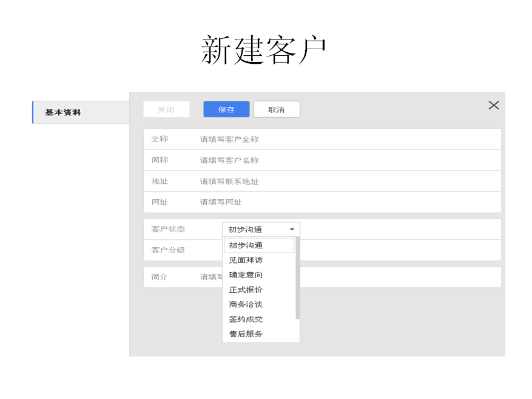Image resolution: width=532 pixels, height=399 pixels.
Task: Click the 保存 save button
Action: pos(226,109)
